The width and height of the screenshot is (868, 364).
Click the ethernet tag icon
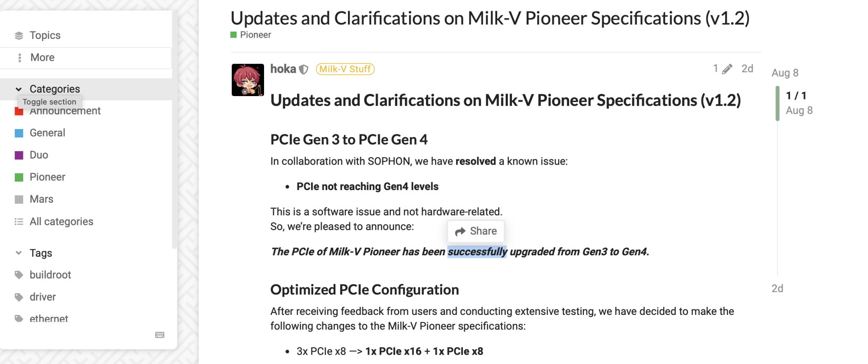pos(19,319)
